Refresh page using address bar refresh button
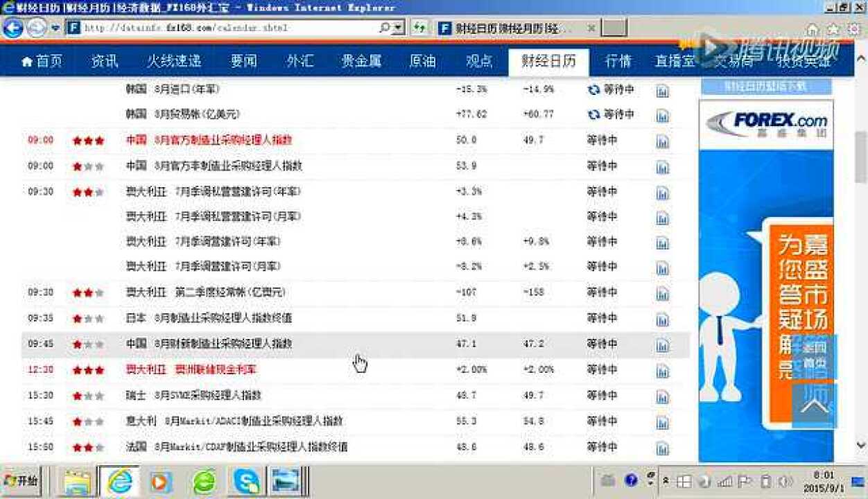The height and width of the screenshot is (499, 868). [419, 28]
